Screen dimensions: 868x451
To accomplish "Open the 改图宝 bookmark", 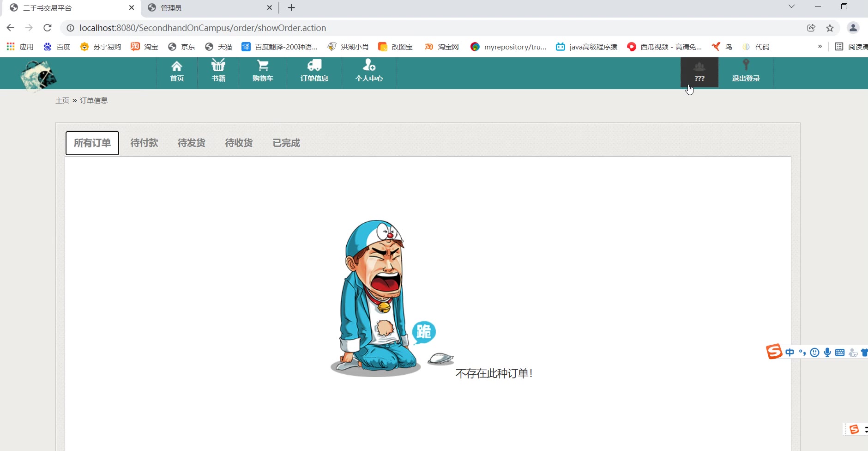I will point(396,47).
